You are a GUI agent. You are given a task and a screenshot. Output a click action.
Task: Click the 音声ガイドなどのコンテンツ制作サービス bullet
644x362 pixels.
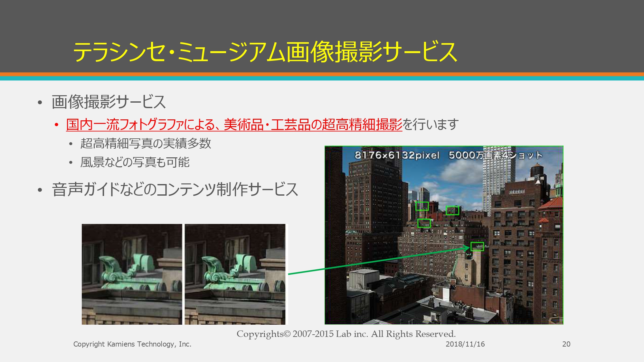pos(175,189)
